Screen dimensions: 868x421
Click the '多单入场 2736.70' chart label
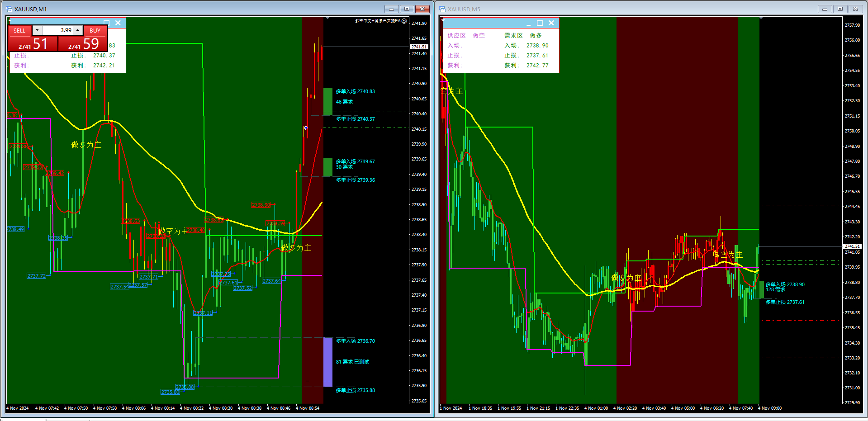pyautogui.click(x=355, y=341)
